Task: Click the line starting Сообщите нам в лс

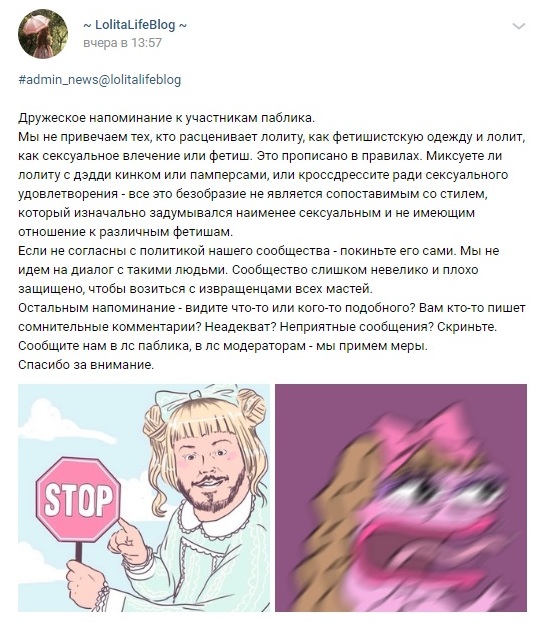Action: [223, 346]
